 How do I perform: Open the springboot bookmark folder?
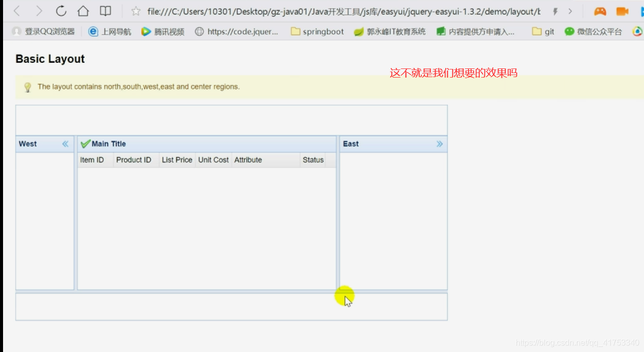click(x=317, y=31)
